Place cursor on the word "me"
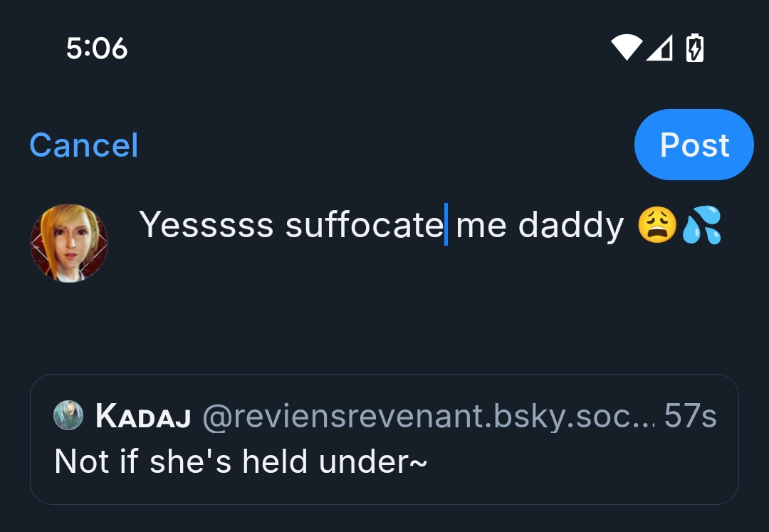Screen dimensions: 769x532 (x=481, y=225)
